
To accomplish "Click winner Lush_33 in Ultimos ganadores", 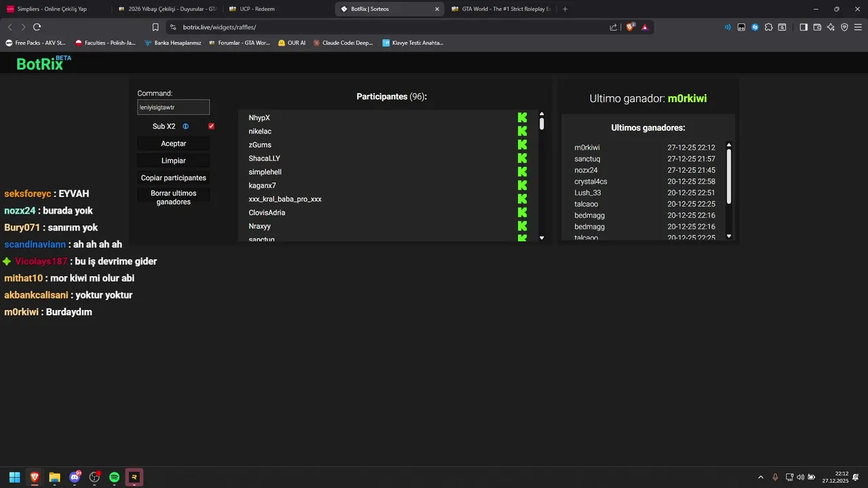I will (x=587, y=192).
